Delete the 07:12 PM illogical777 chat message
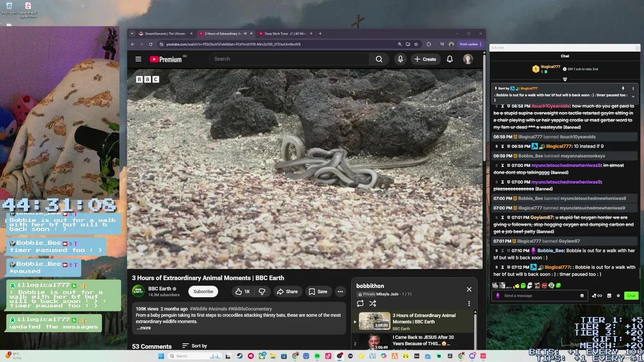 coord(497,267)
